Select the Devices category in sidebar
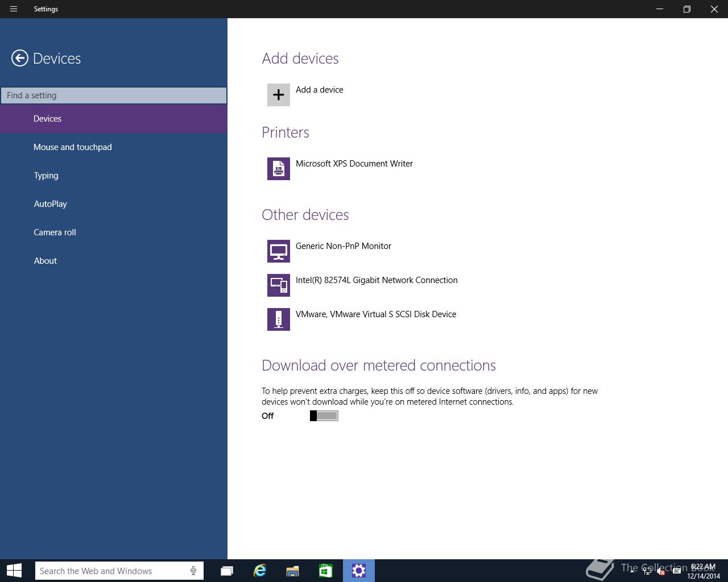Image resolution: width=728 pixels, height=582 pixels. click(x=114, y=119)
